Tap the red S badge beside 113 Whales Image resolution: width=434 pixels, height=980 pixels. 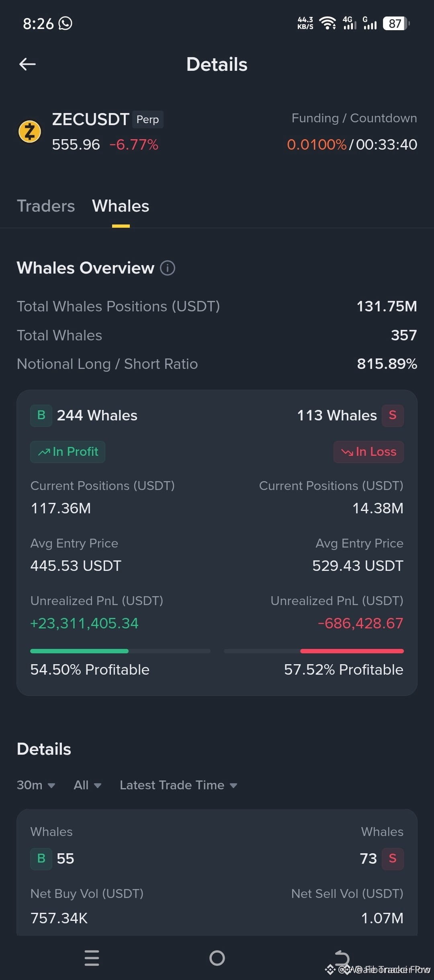point(393,416)
